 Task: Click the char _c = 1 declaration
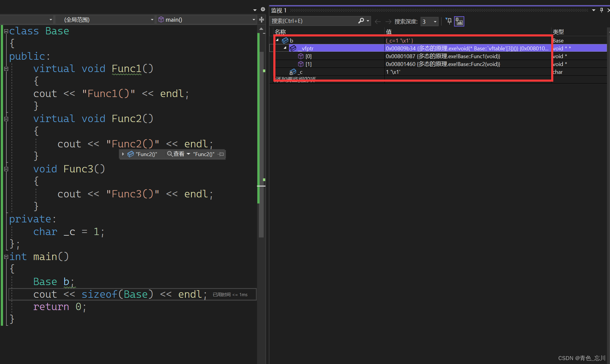click(x=69, y=231)
